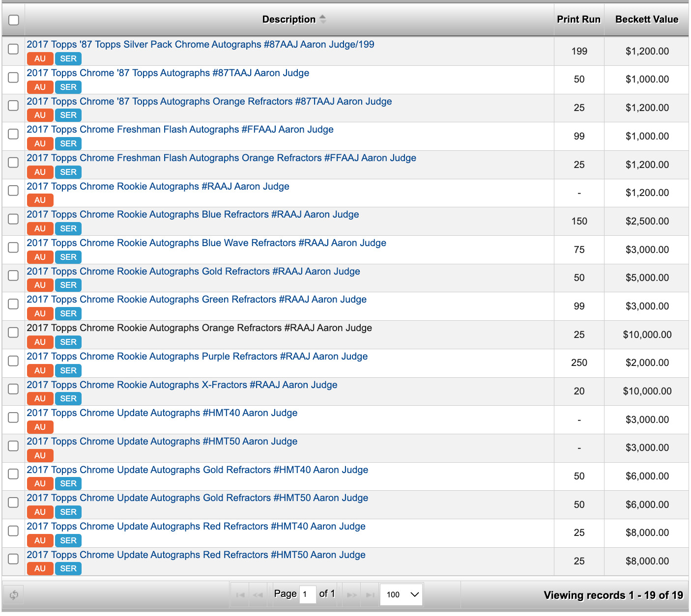Click the SER badge on the Silver Pack row
The height and width of the screenshot is (616, 691).
[68, 59]
